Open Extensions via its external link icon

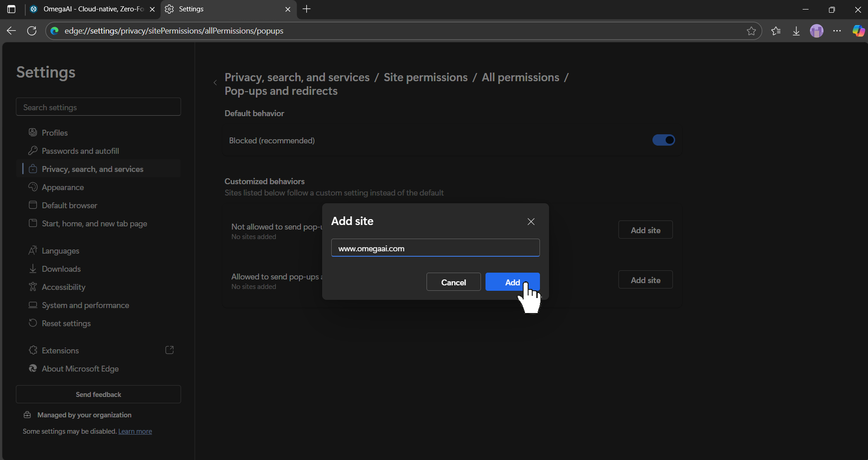click(x=169, y=350)
